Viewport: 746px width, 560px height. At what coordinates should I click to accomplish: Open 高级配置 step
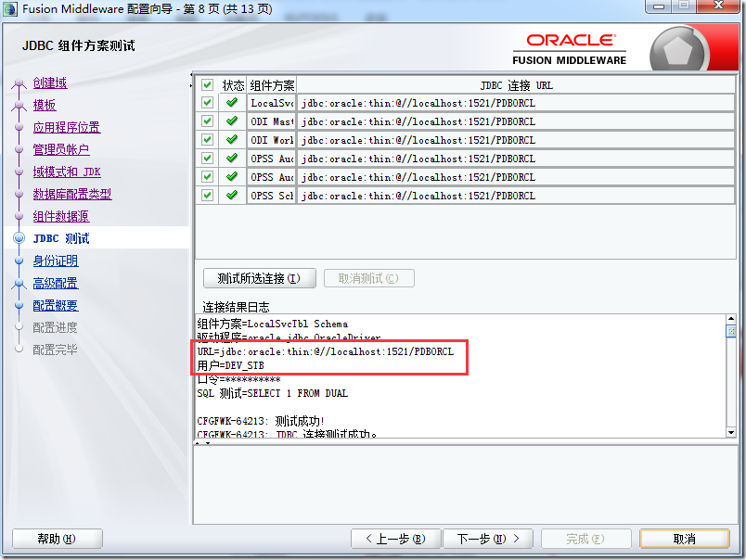pos(56,284)
